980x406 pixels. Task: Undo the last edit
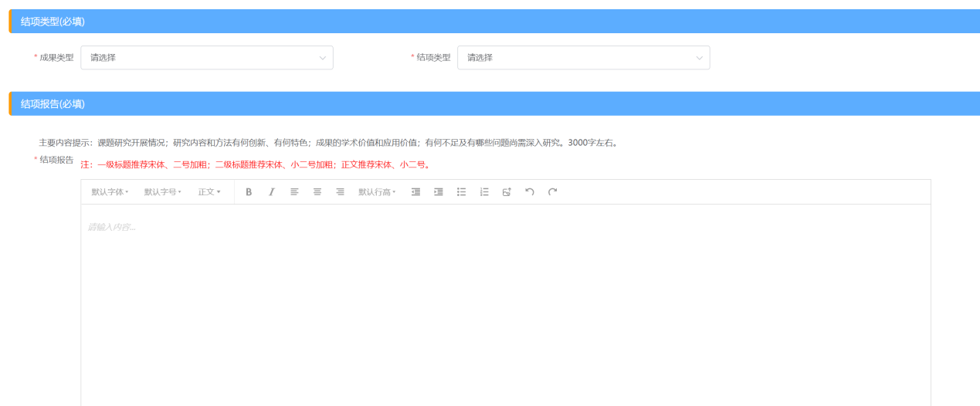click(x=530, y=192)
